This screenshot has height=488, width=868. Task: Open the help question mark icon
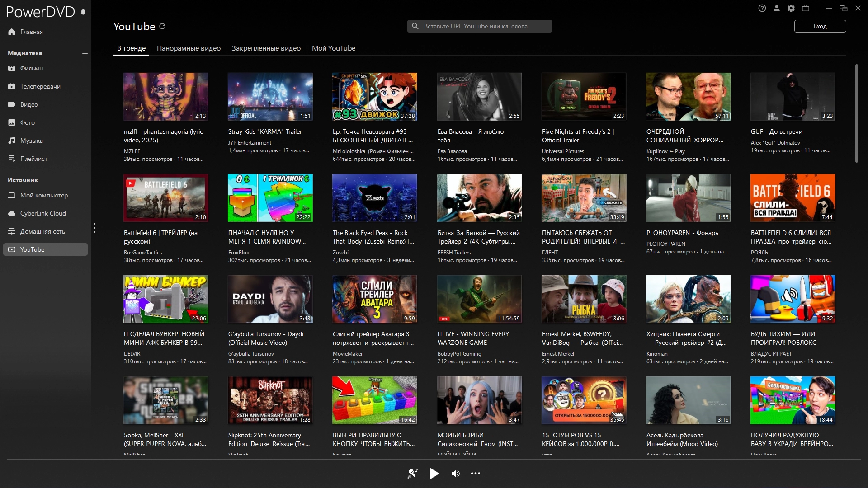tap(762, 8)
